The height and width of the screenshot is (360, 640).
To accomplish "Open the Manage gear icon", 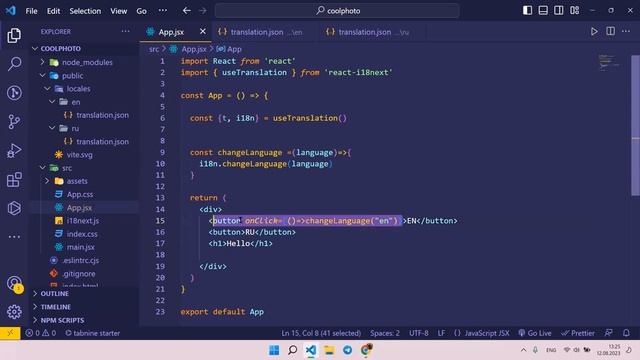I will pos(14,312).
